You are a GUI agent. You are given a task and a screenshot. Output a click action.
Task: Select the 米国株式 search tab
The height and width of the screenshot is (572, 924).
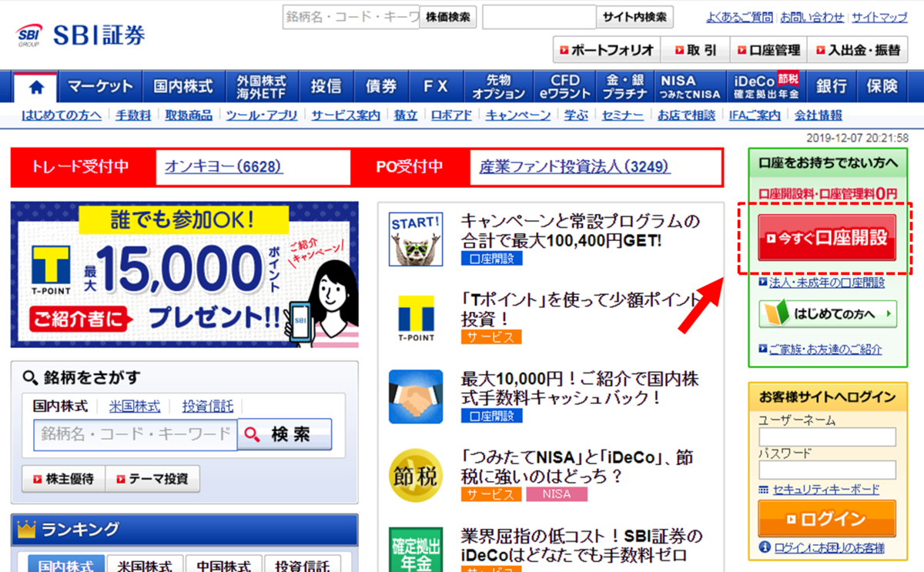tap(135, 406)
